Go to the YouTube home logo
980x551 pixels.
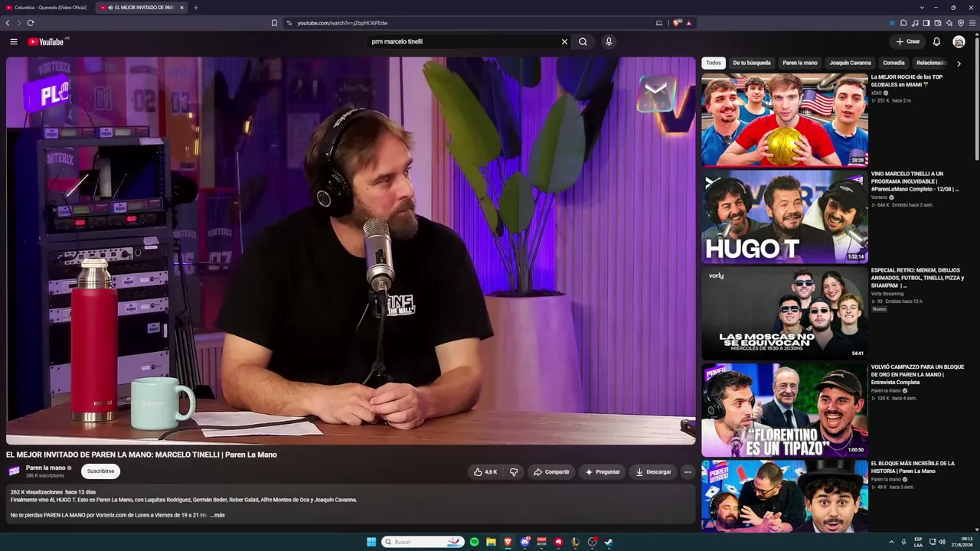[46, 41]
